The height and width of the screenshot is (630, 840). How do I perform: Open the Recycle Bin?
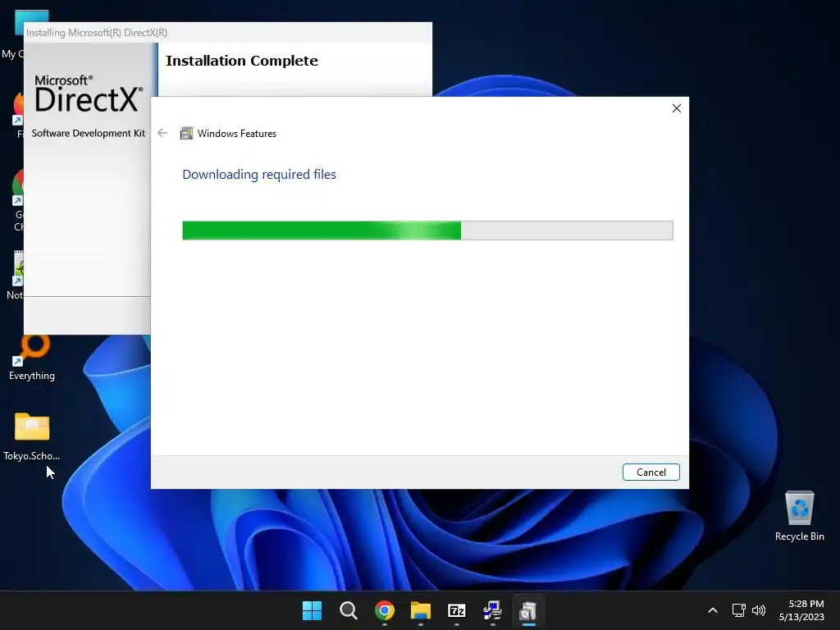click(799, 516)
